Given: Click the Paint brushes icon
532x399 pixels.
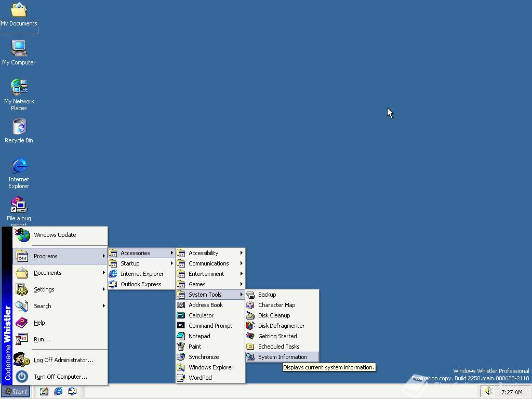Looking at the screenshot, I should click(181, 347).
